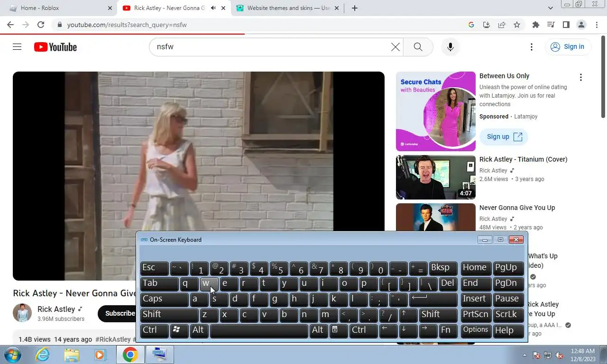This screenshot has width=607, height=364.
Task: Click the Help key on On-Screen Keyboard
Action: [x=508, y=330]
